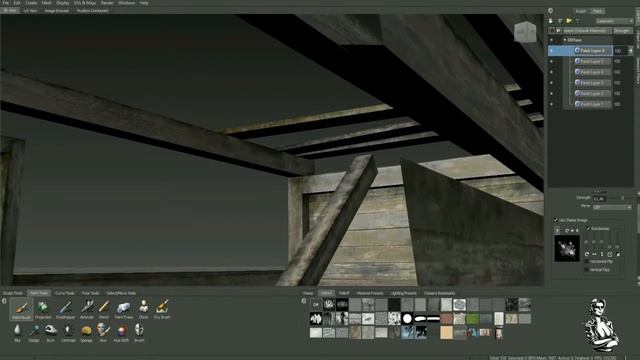This screenshot has width=640, height=360.
Task: Open the Mesh menu
Action: click(47, 3)
